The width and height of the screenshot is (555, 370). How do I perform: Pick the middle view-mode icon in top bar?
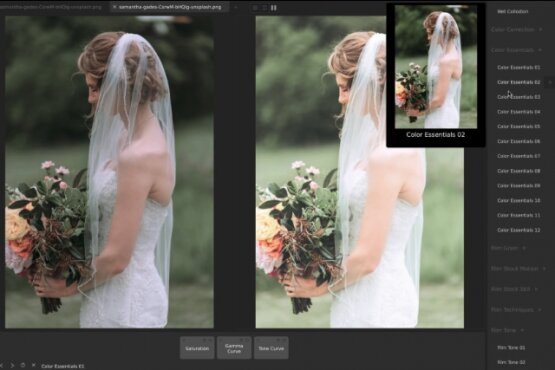point(264,7)
